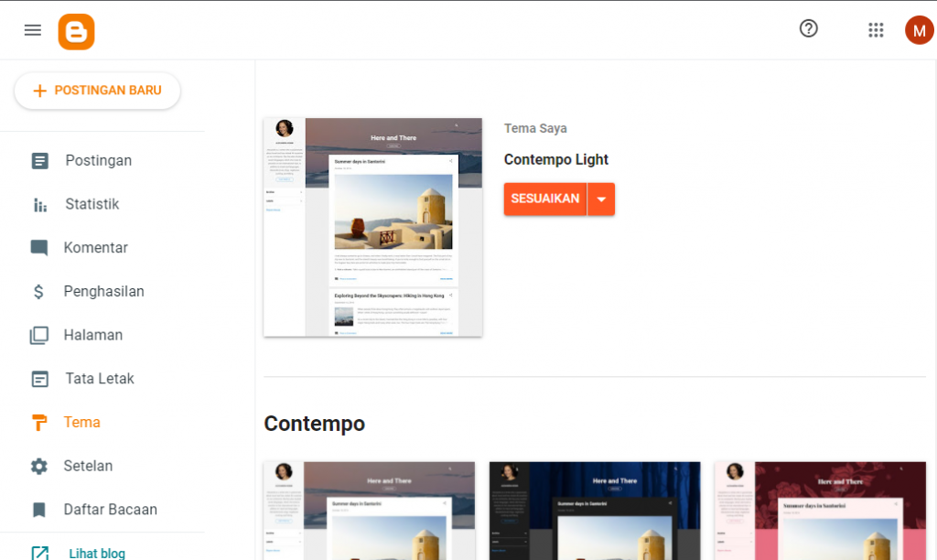This screenshot has width=937, height=560.
Task: Select the Tema menu item
Action: pyautogui.click(x=81, y=422)
